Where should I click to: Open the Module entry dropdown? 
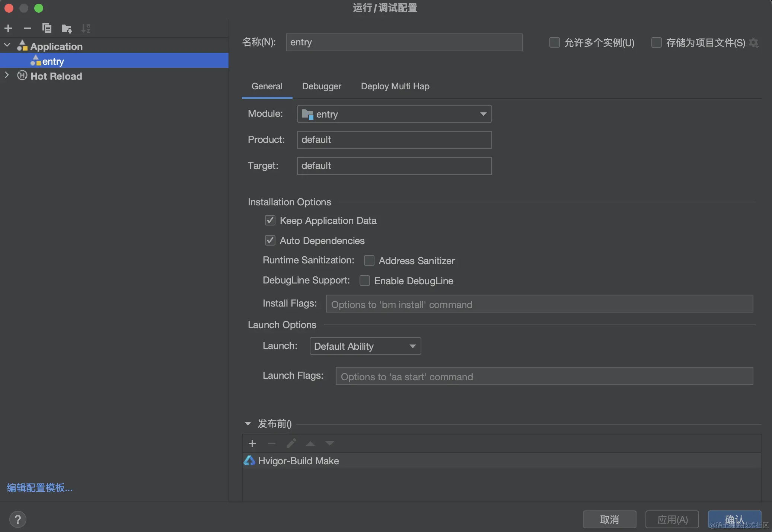pyautogui.click(x=394, y=114)
